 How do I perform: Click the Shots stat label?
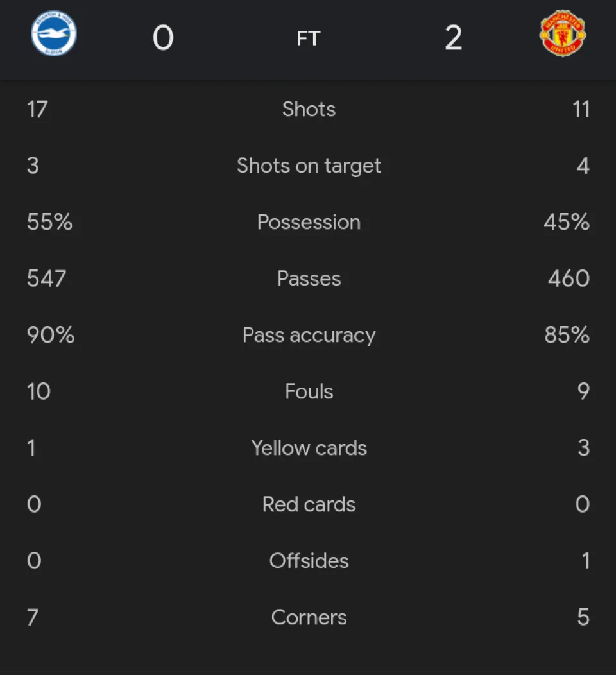click(309, 109)
